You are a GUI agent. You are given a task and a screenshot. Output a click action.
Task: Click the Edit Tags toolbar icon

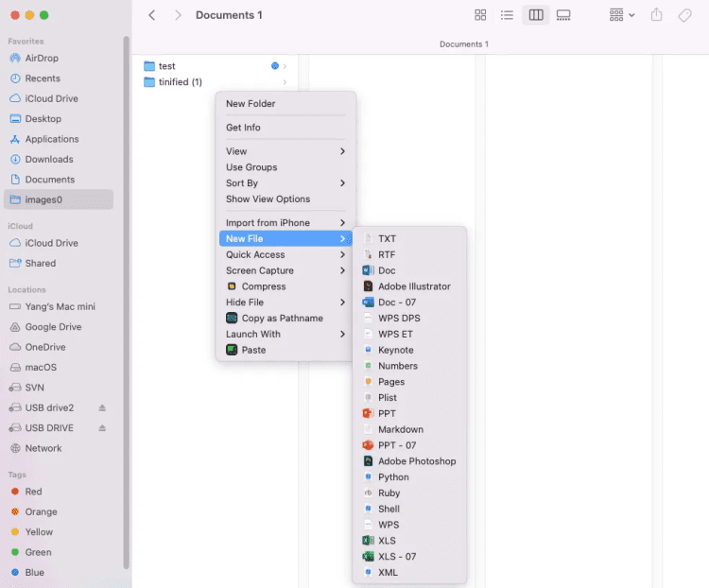click(684, 15)
